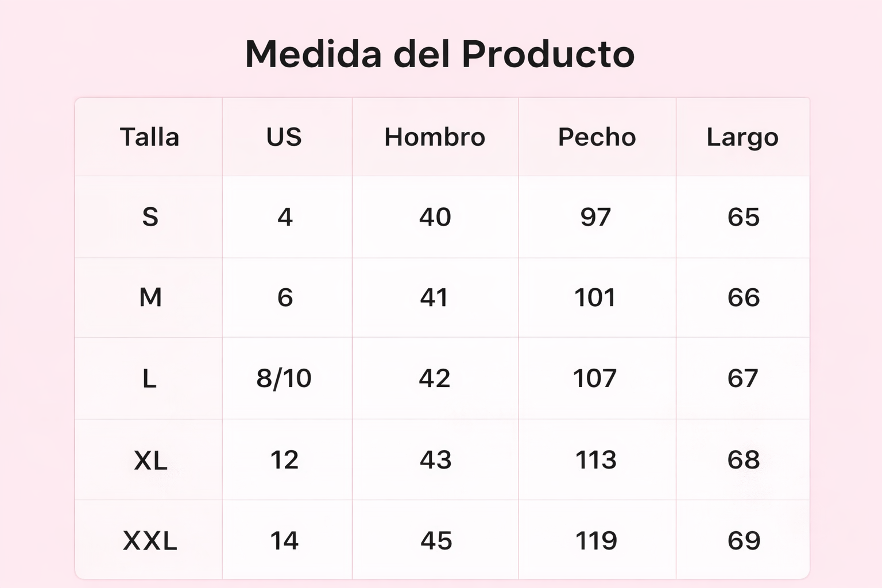
Task: Select the Largo column header
Action: [x=742, y=137]
